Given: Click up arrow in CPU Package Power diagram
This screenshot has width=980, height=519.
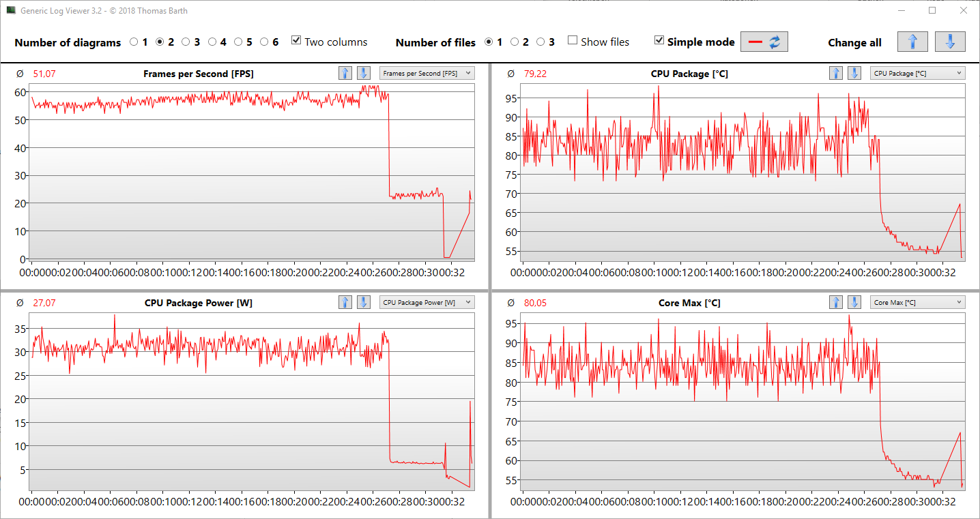Looking at the screenshot, I should click(345, 302).
